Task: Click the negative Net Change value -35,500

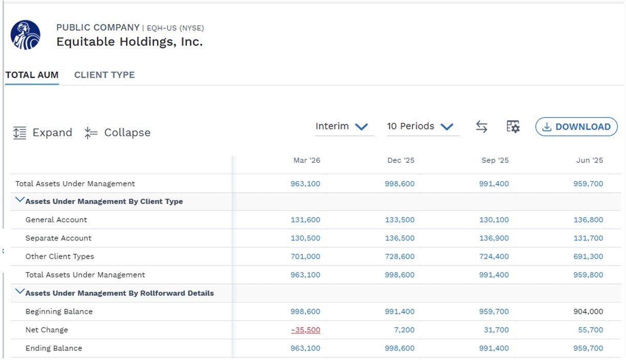Action: tap(306, 330)
